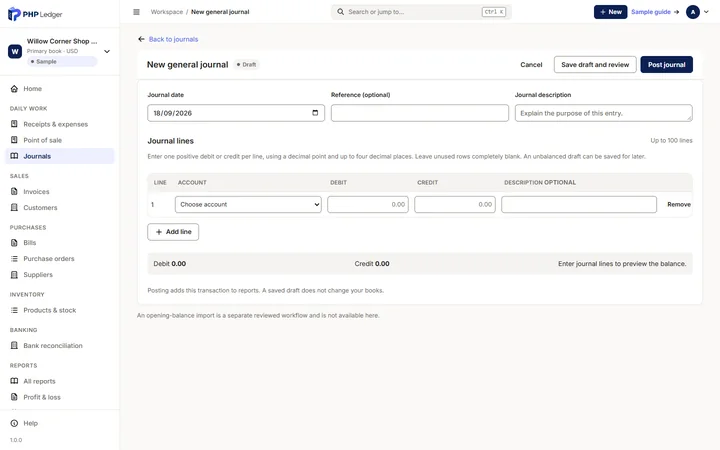Click the PHP Ledger logo icon
Viewport: 720px width, 450px height.
[14, 14]
